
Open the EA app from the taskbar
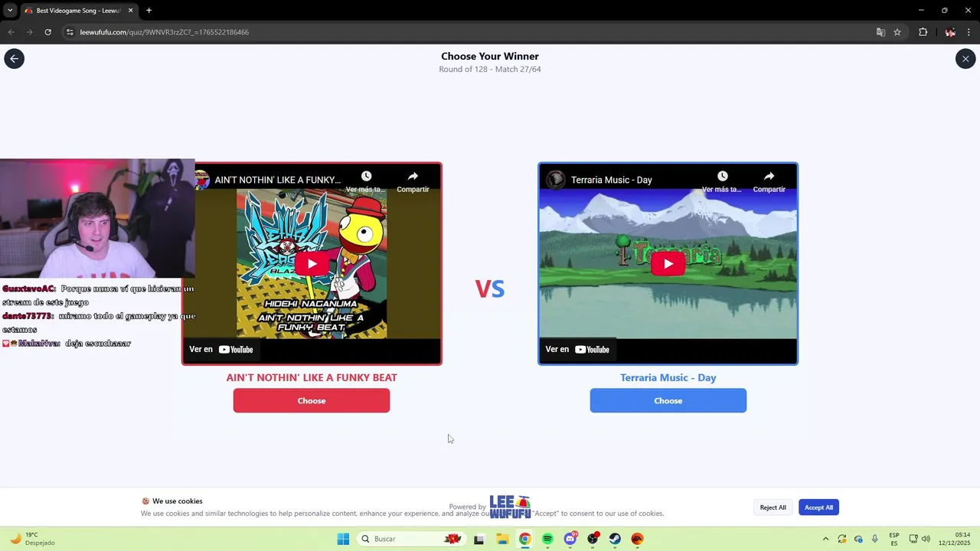(637, 539)
